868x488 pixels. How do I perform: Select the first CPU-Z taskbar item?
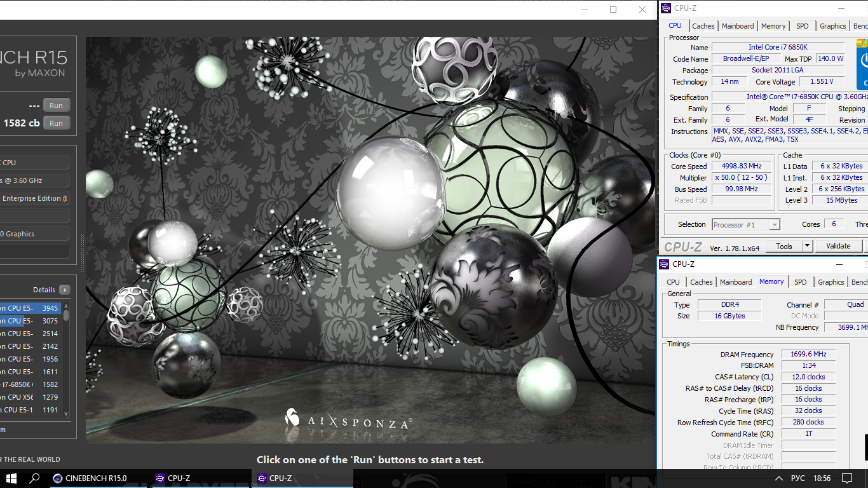(200, 478)
